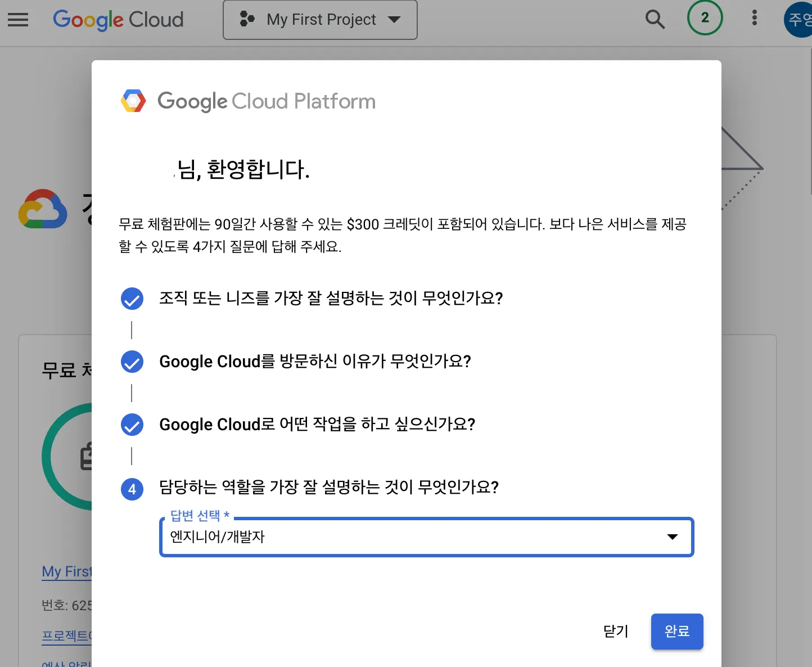Click the Google Cloud logo
This screenshot has width=812, height=667.
(118, 20)
